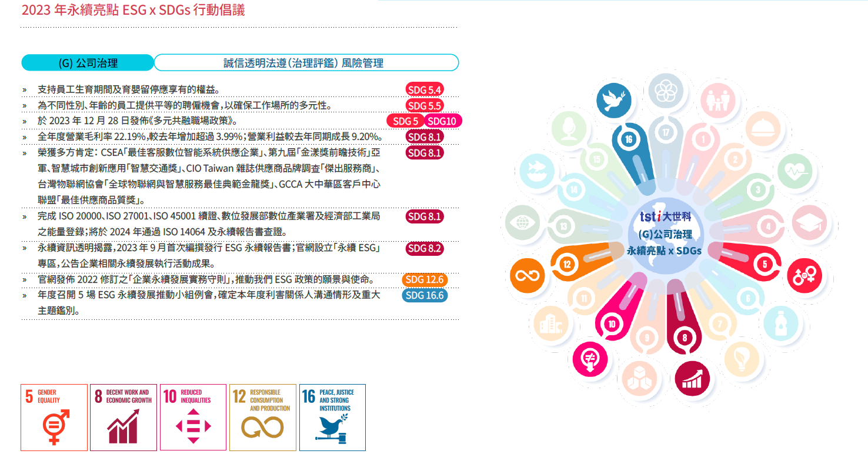
Task: Click the fish and waves icon
Action: tap(536, 171)
